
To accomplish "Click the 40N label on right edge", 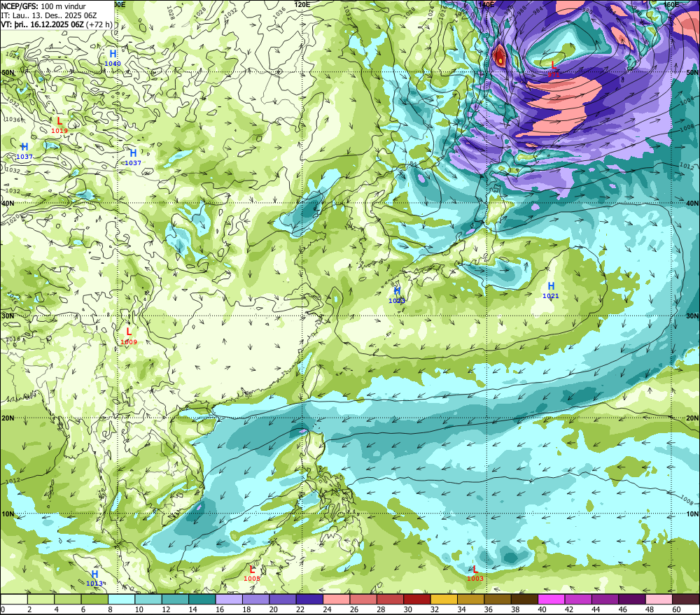I will (692, 203).
